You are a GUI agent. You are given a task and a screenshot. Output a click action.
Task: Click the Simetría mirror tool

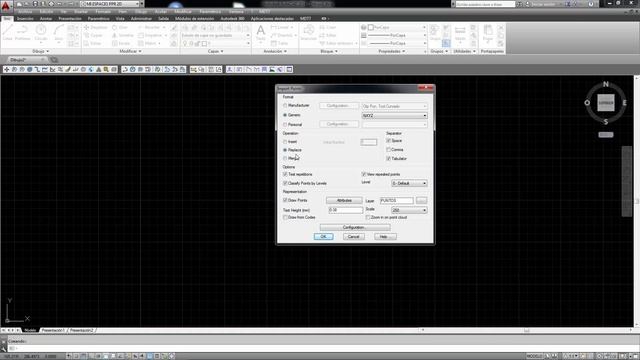123,36
